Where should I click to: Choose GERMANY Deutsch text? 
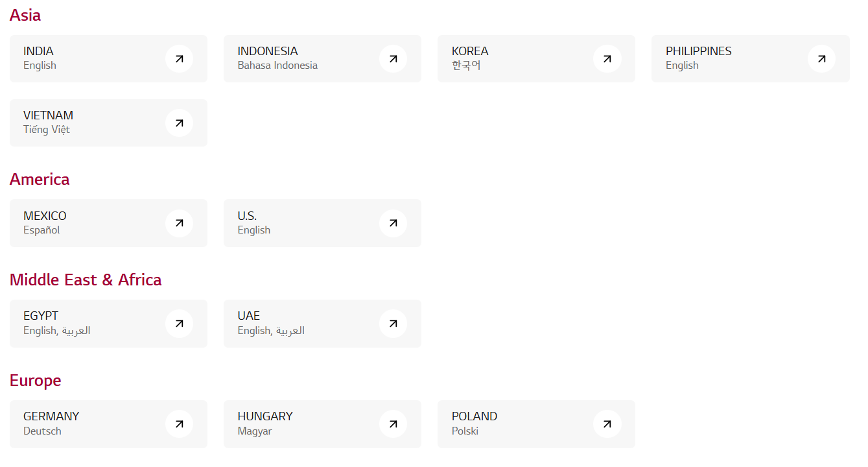coord(42,431)
